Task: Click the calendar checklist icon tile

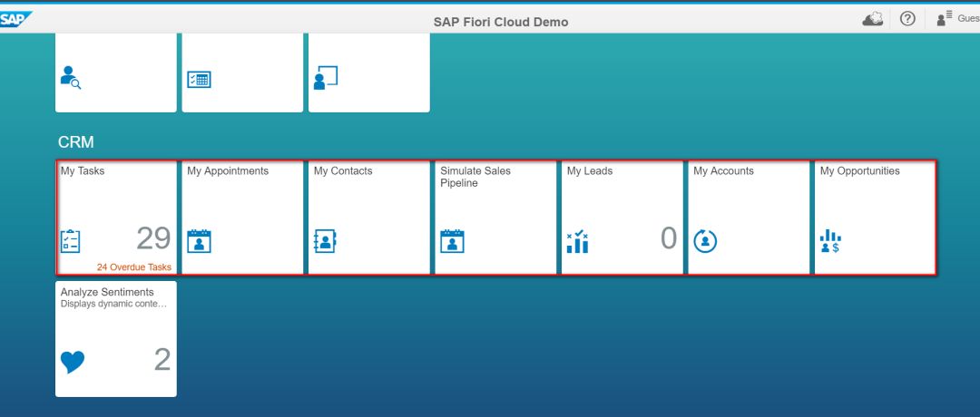Action: click(199, 79)
